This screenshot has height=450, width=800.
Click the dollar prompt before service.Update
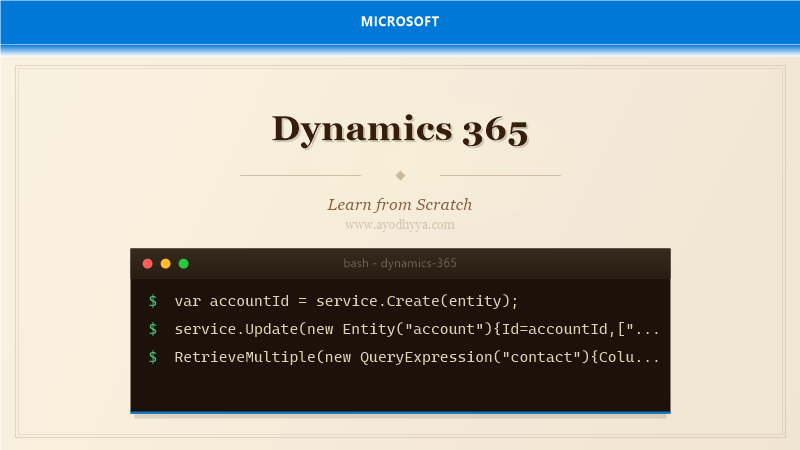click(x=153, y=329)
